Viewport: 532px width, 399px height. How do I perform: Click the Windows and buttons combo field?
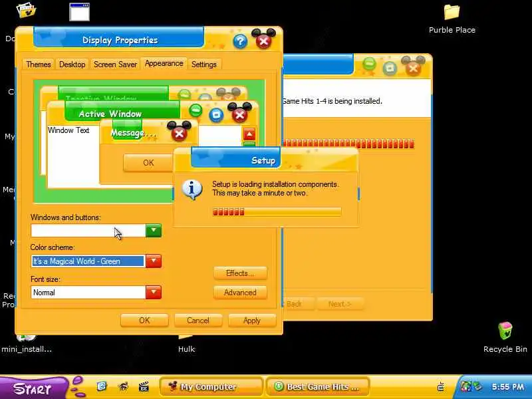pyautogui.click(x=88, y=230)
